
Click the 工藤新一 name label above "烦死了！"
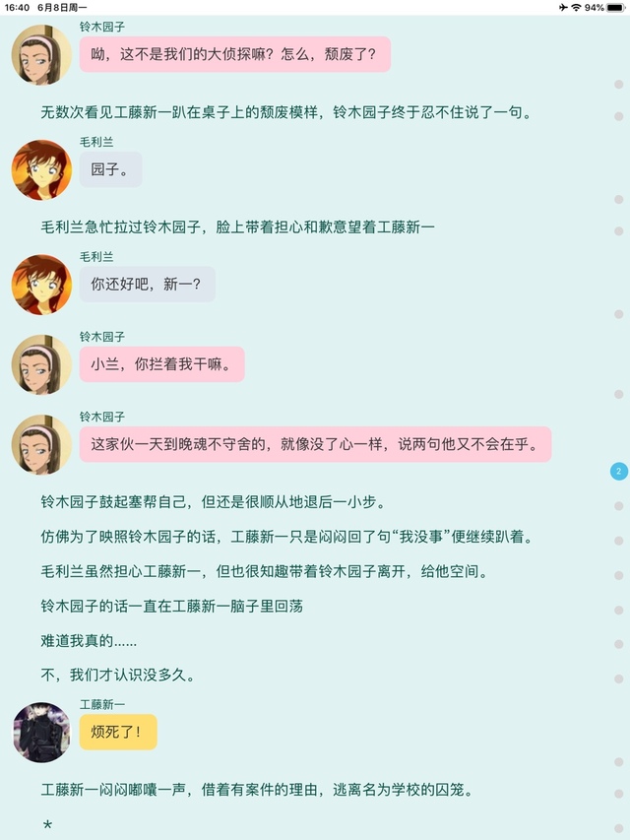tap(102, 704)
